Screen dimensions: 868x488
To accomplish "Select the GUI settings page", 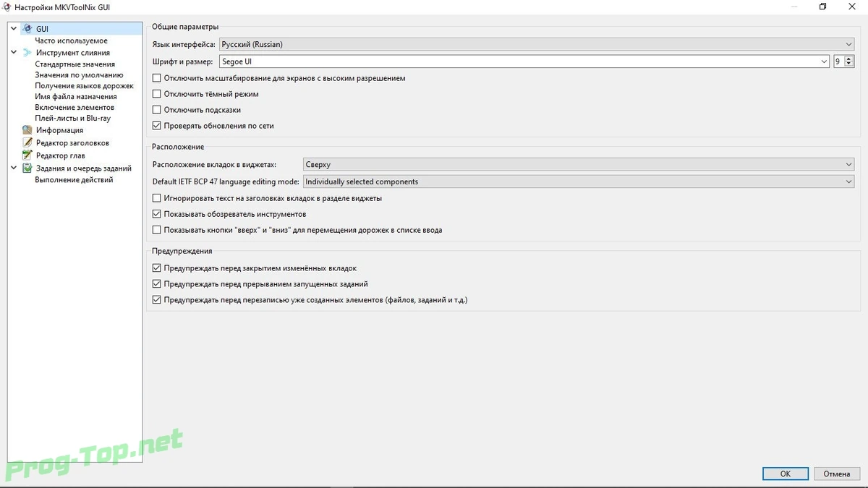I will [x=43, y=29].
